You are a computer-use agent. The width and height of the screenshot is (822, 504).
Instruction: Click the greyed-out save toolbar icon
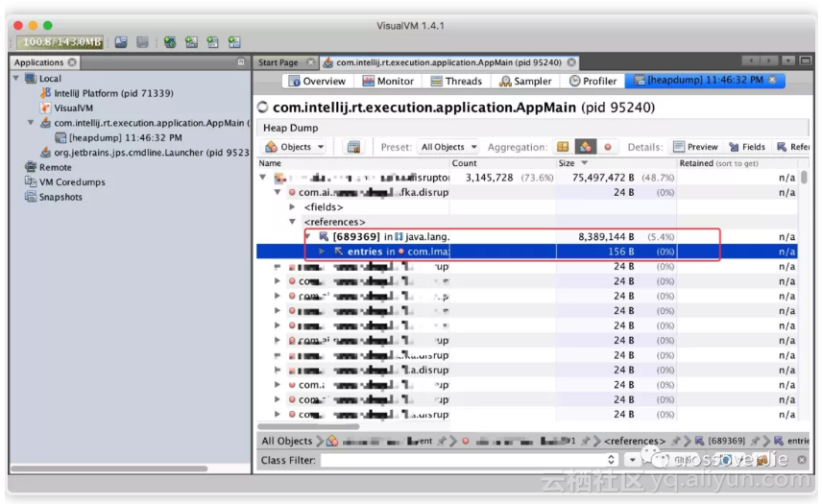click(x=142, y=42)
